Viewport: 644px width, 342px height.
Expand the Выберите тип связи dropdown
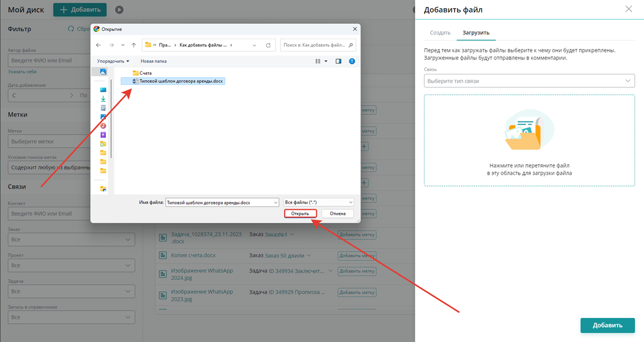tap(529, 81)
